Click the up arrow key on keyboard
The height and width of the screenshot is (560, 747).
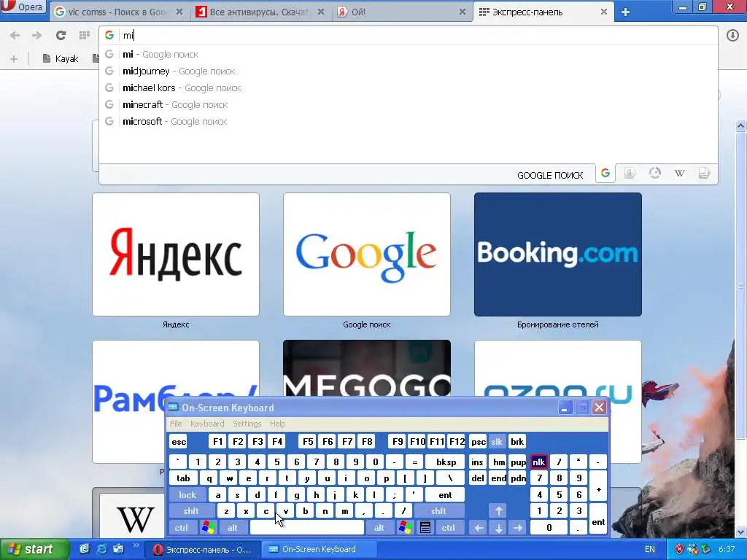point(498,511)
